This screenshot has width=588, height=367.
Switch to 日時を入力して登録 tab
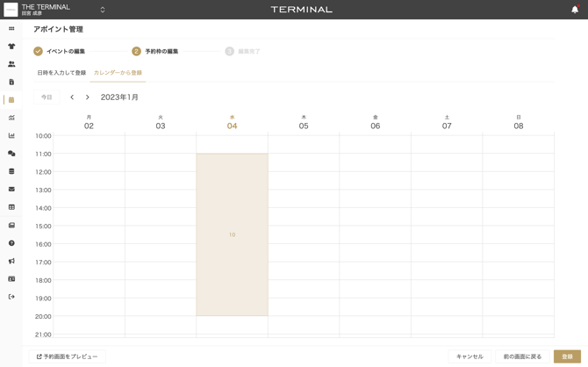tap(61, 73)
